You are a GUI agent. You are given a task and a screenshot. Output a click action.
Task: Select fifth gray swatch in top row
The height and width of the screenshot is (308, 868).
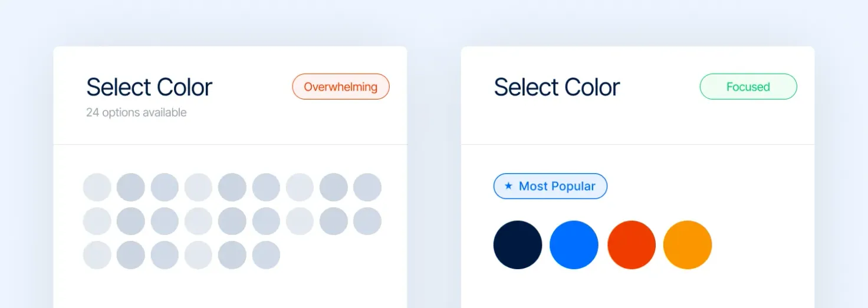[x=232, y=187]
